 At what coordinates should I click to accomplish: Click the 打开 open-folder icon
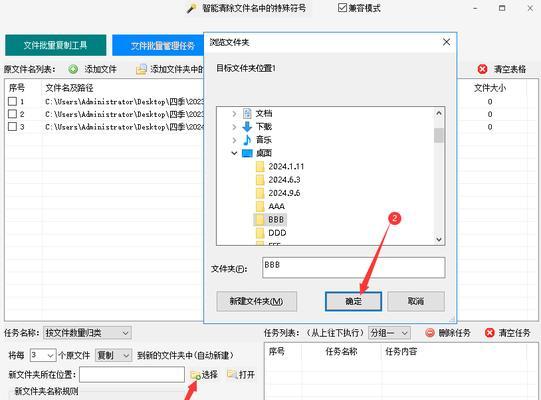point(232,374)
